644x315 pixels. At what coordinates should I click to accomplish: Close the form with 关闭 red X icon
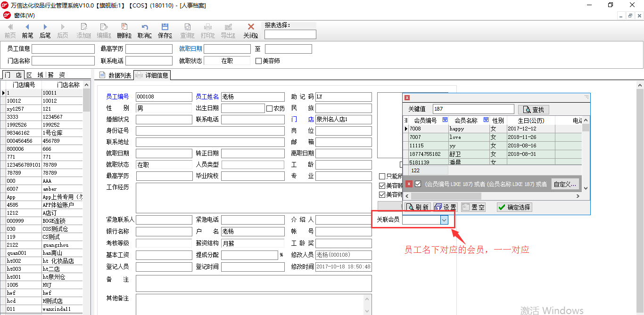(x=250, y=31)
